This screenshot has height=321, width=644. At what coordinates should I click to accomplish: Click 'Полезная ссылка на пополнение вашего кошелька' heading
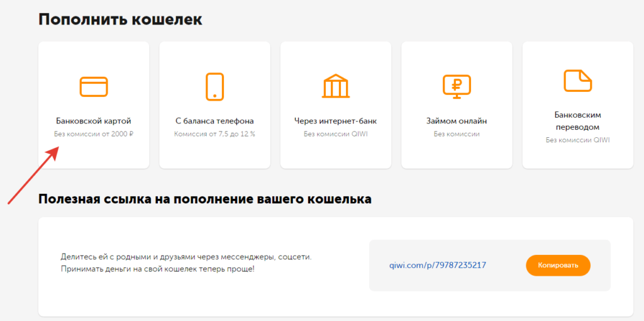click(205, 200)
